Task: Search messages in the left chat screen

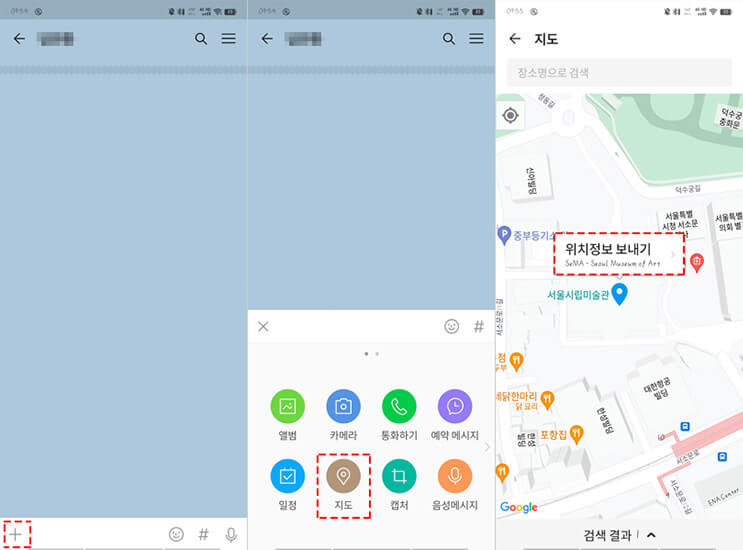Action: pyautogui.click(x=201, y=39)
